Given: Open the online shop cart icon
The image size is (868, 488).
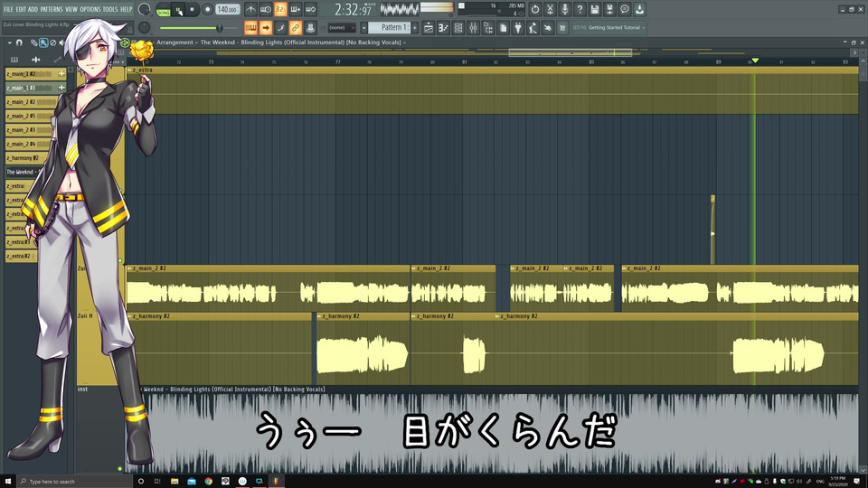Looking at the screenshot, I should point(562,28).
